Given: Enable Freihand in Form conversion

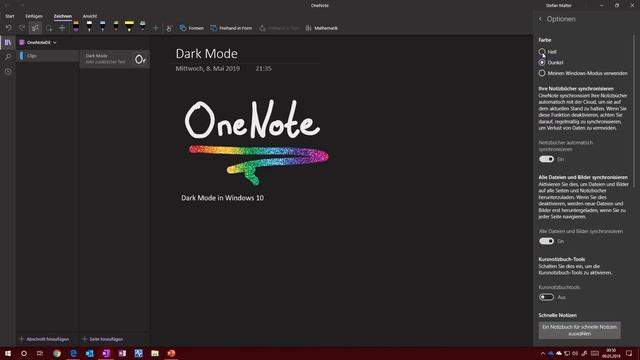Looking at the screenshot, I should [231, 28].
